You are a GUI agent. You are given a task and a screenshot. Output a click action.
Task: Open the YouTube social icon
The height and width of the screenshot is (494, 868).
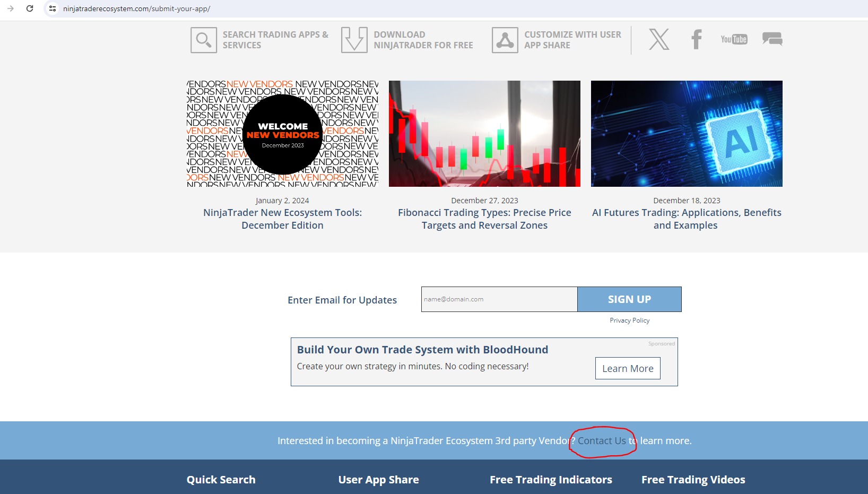click(x=734, y=39)
